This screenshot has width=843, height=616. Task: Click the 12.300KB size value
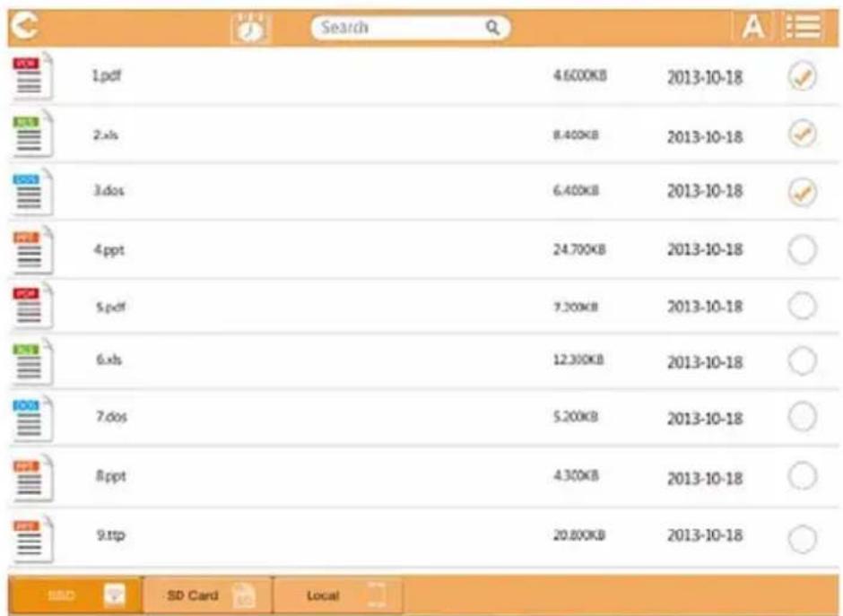[578, 360]
